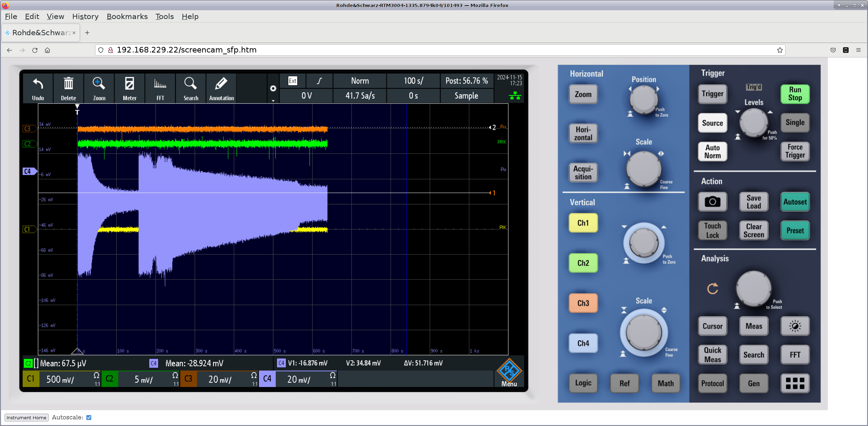
Task: Click the display brightness sun button
Action: [795, 326]
